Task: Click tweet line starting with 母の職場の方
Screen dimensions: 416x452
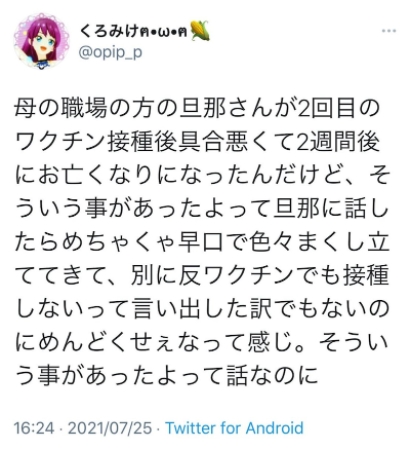Action: (197, 109)
